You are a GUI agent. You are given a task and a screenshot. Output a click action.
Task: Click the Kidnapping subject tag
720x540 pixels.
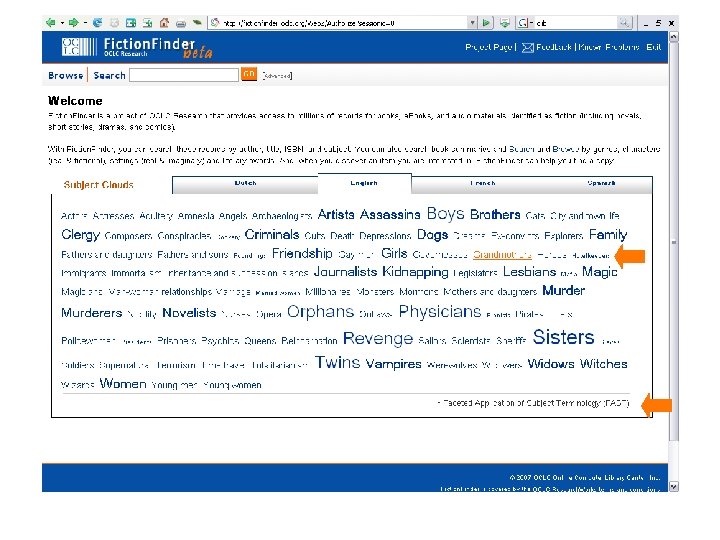[415, 272]
